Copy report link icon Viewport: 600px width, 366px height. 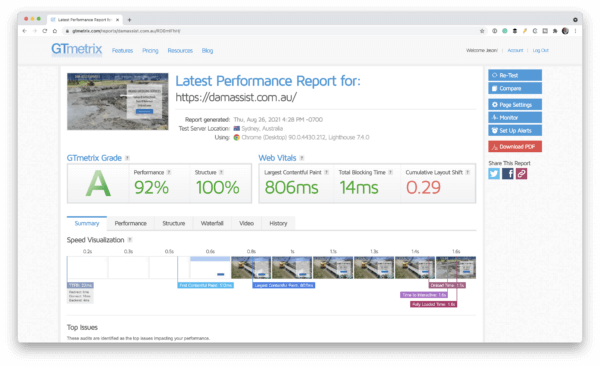(x=522, y=174)
